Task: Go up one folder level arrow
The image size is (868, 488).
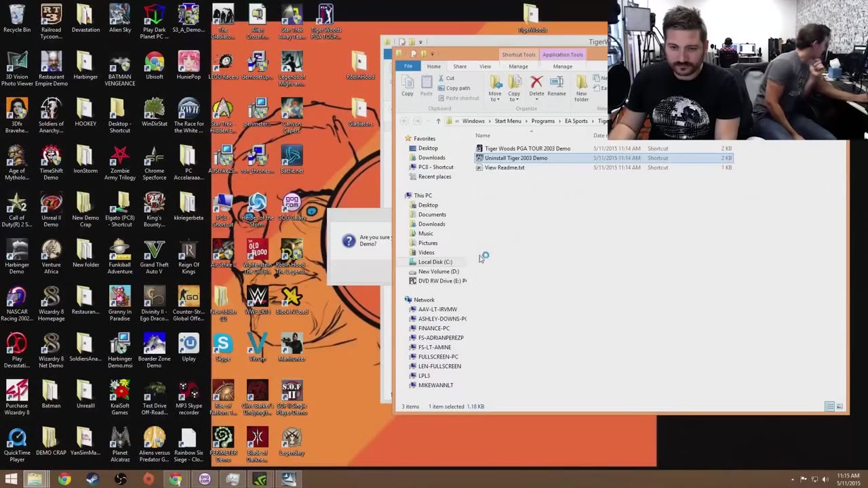Action: tap(438, 121)
